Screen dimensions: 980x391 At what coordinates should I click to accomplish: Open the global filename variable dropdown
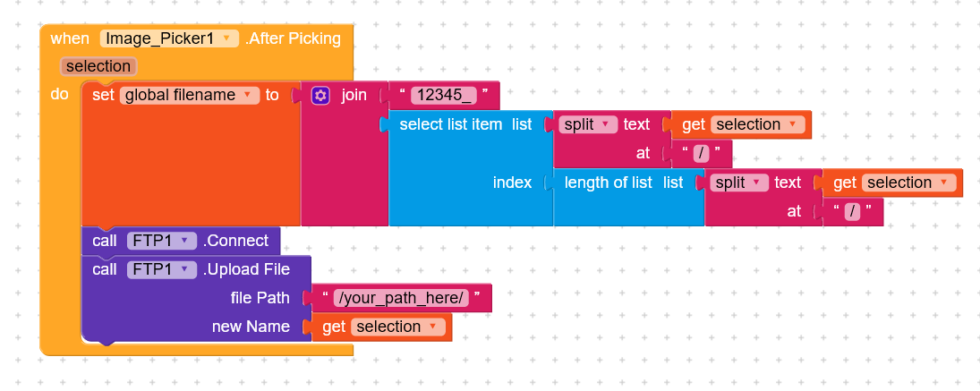(x=246, y=95)
